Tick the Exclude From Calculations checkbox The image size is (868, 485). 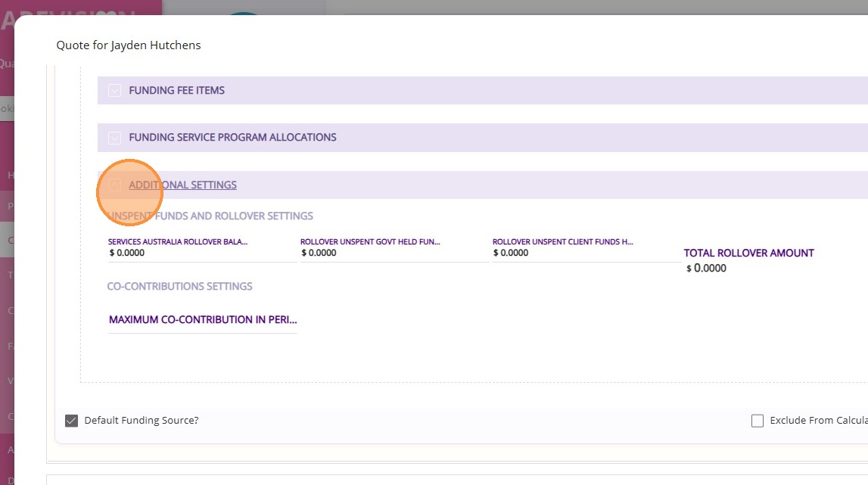(x=758, y=421)
